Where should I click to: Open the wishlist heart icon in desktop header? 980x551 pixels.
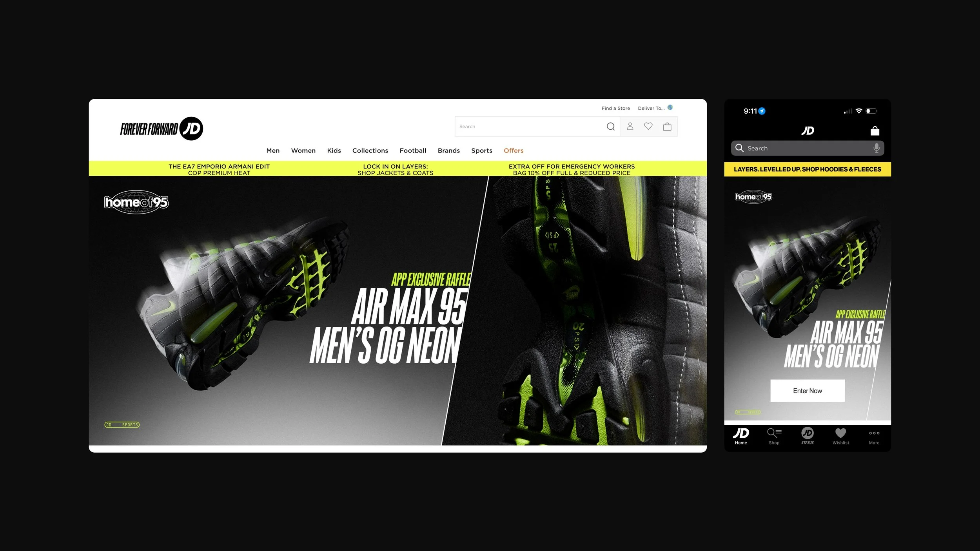pyautogui.click(x=648, y=126)
